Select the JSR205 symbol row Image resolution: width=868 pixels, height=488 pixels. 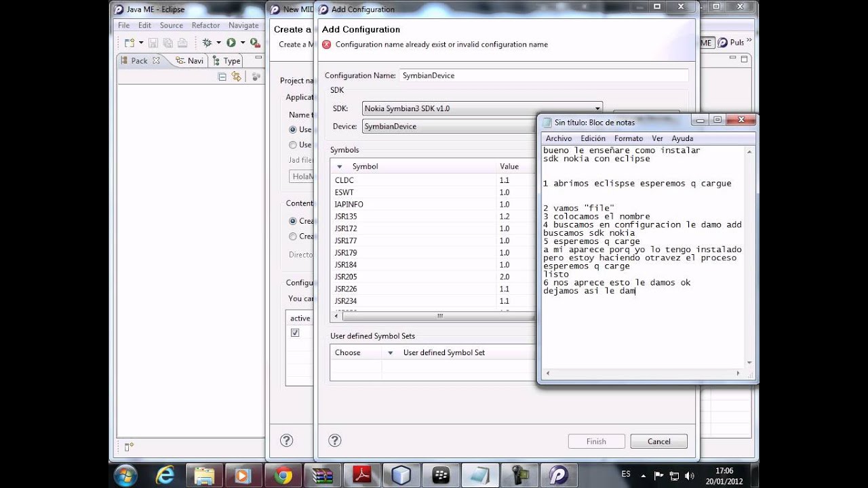tap(434, 277)
